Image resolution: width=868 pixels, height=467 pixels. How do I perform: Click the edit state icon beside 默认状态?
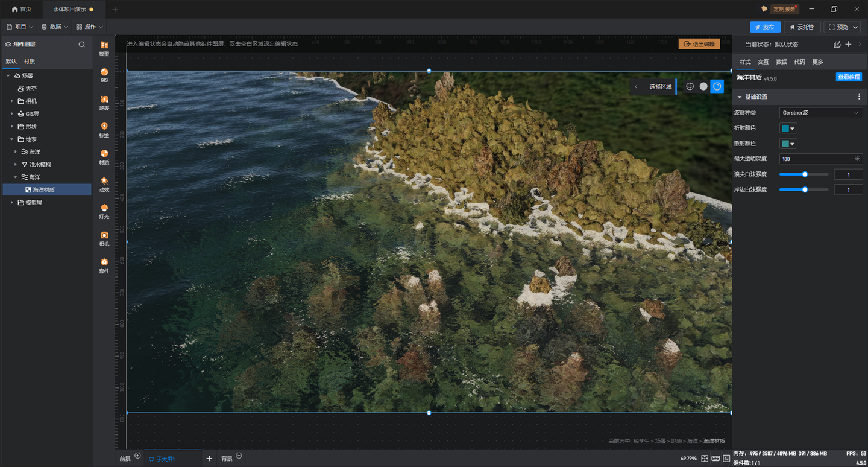837,44
